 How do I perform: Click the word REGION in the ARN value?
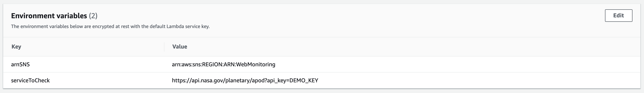click(x=212, y=65)
